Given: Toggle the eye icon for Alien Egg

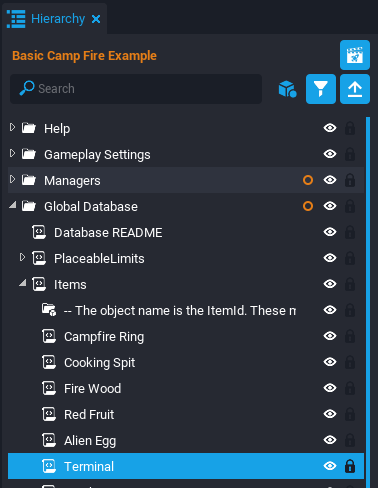Looking at the screenshot, I should click(330, 440).
